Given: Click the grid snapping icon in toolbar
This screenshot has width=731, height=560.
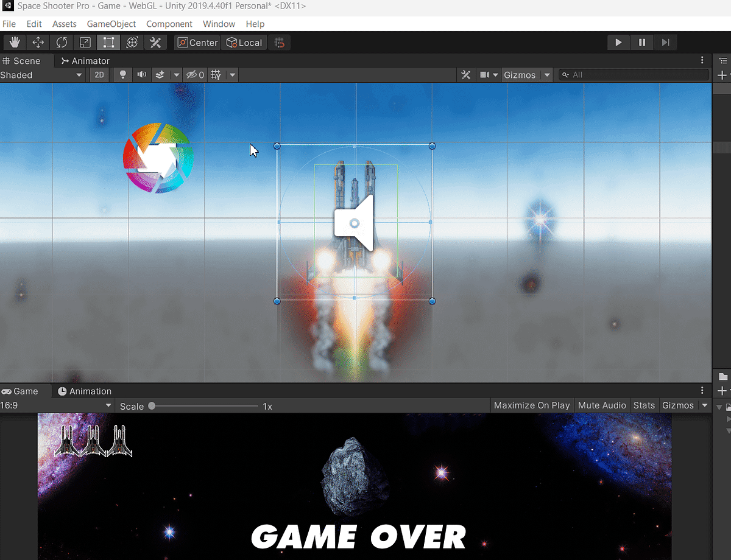Looking at the screenshot, I should coord(280,42).
